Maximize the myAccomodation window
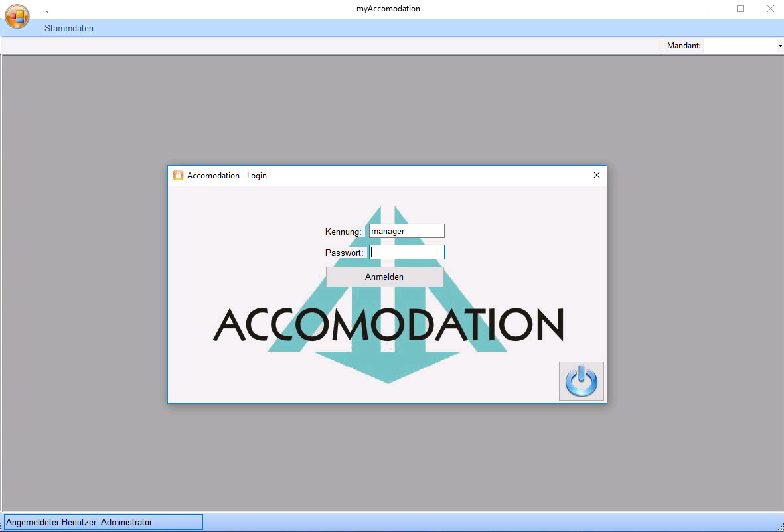Viewport: 784px width, 532px height. (x=740, y=9)
